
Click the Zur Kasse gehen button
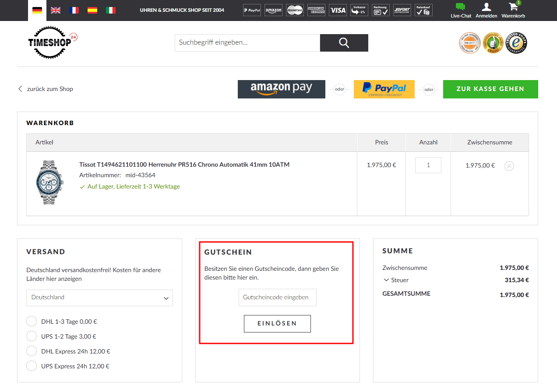coord(490,89)
